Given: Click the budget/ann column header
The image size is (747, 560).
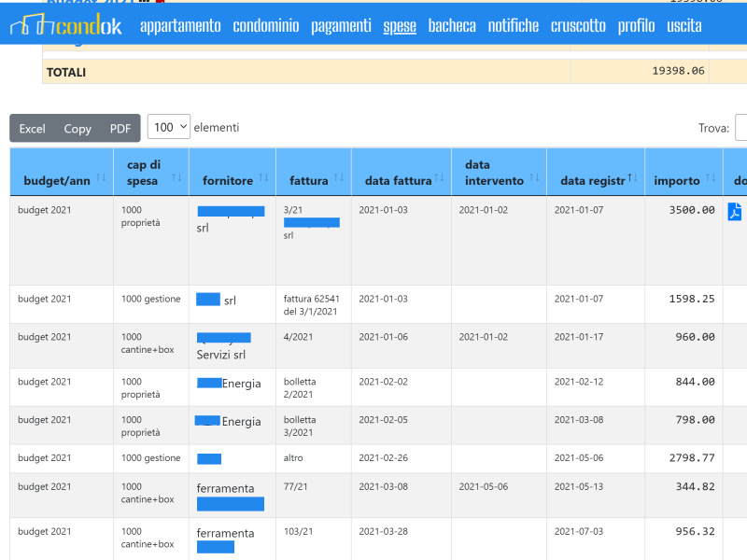Looking at the screenshot, I should click(62, 173).
